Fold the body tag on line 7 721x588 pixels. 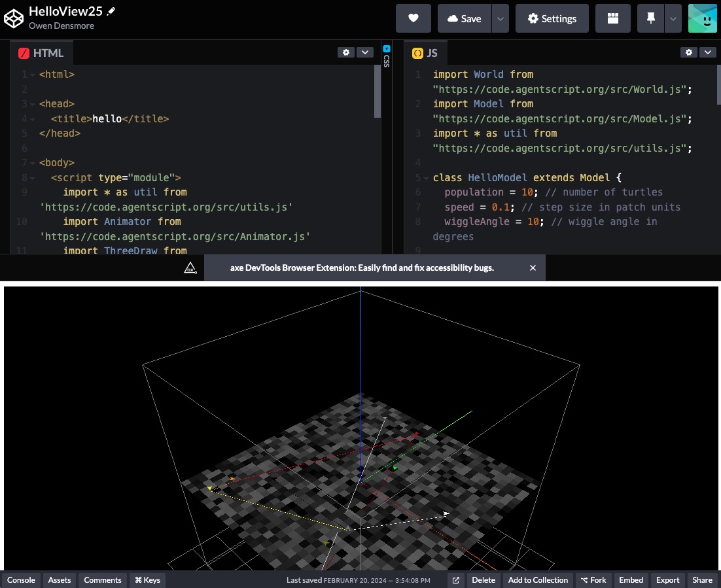point(33,163)
